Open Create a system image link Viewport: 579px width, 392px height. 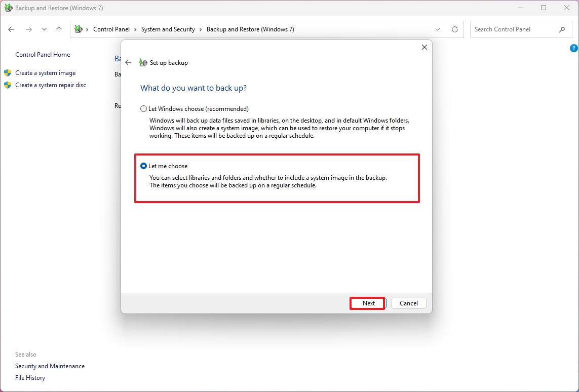[46, 73]
